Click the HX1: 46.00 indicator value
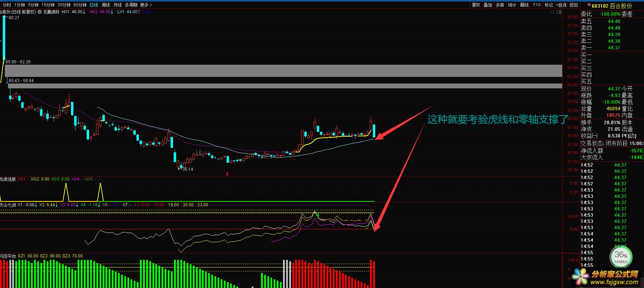The width and height of the screenshot is (644, 288). tap(73, 12)
